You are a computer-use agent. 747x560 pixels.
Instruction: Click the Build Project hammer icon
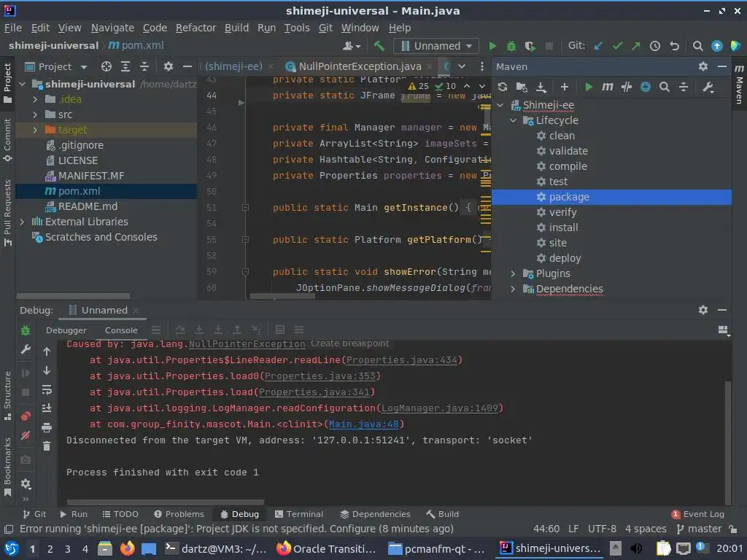point(379,46)
